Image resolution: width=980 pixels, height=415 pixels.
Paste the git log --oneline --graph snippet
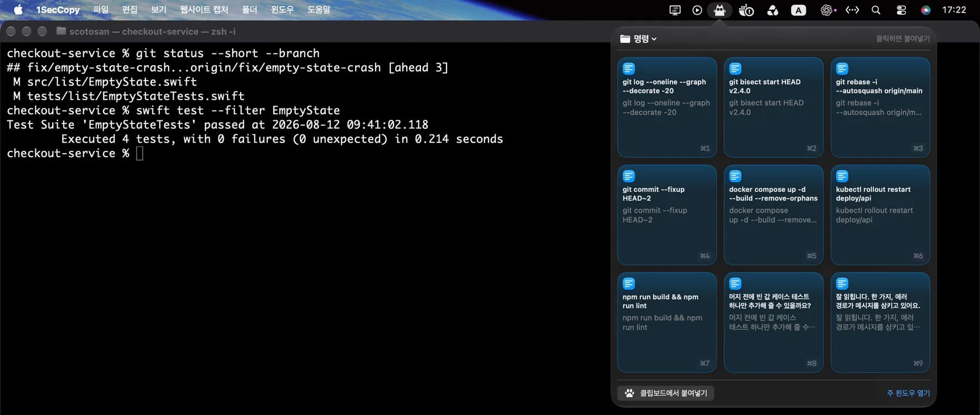pyautogui.click(x=667, y=107)
